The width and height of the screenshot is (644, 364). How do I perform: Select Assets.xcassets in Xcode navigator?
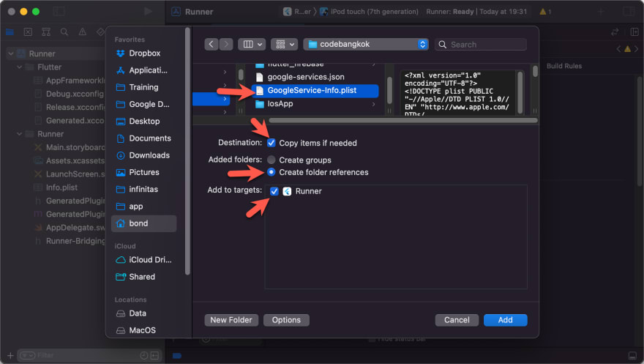[x=69, y=160]
